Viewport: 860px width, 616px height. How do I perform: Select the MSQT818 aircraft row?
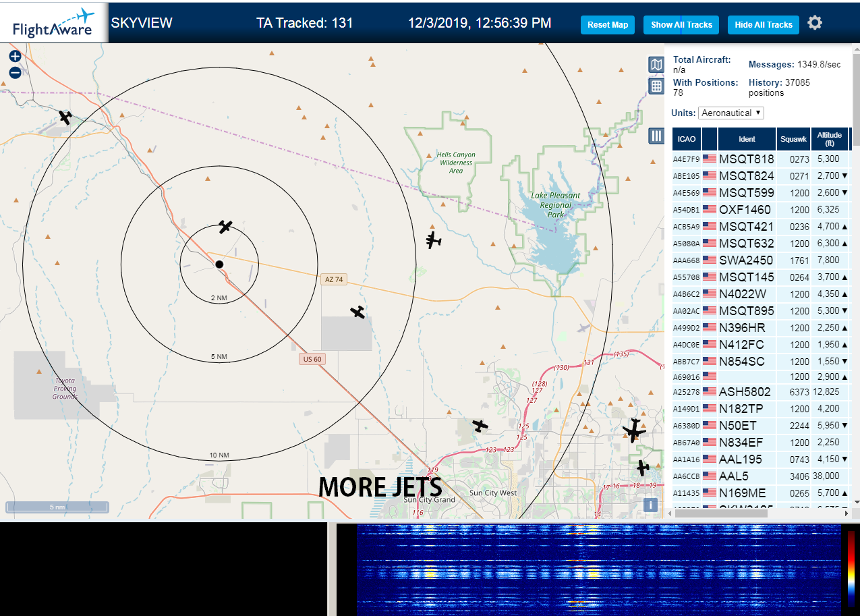click(x=760, y=159)
